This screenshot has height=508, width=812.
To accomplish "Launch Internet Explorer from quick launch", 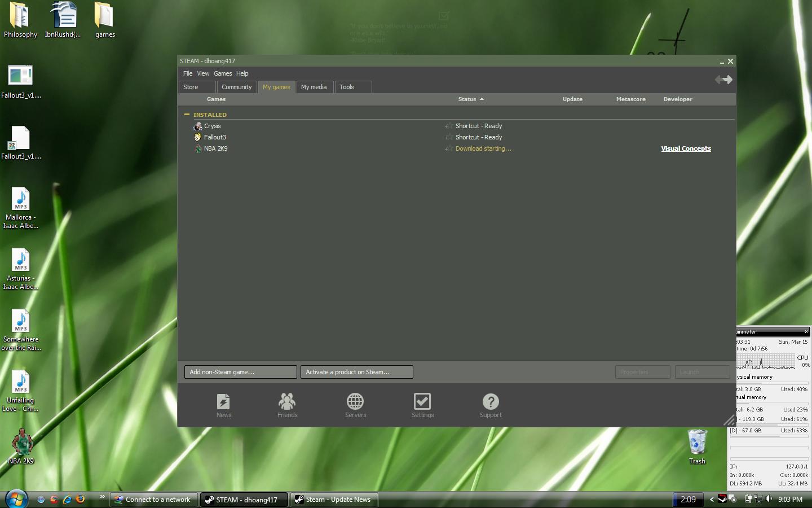I will pyautogui.click(x=67, y=499).
